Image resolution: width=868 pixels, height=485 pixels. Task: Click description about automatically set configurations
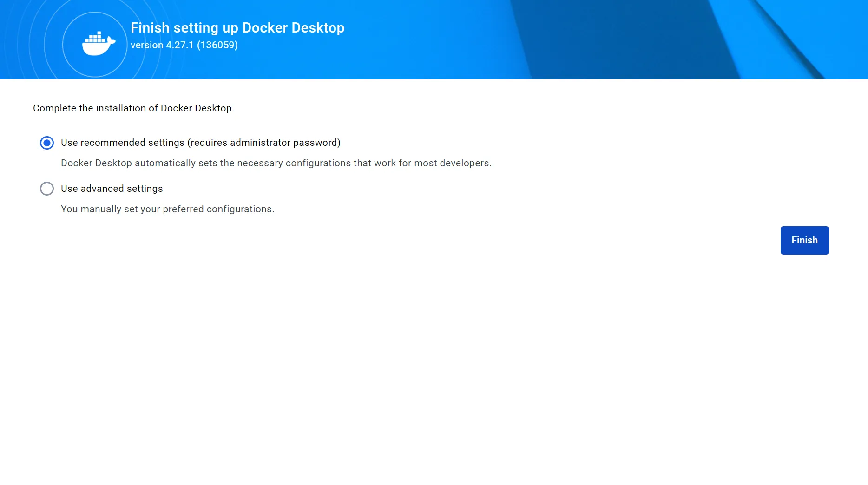(276, 163)
